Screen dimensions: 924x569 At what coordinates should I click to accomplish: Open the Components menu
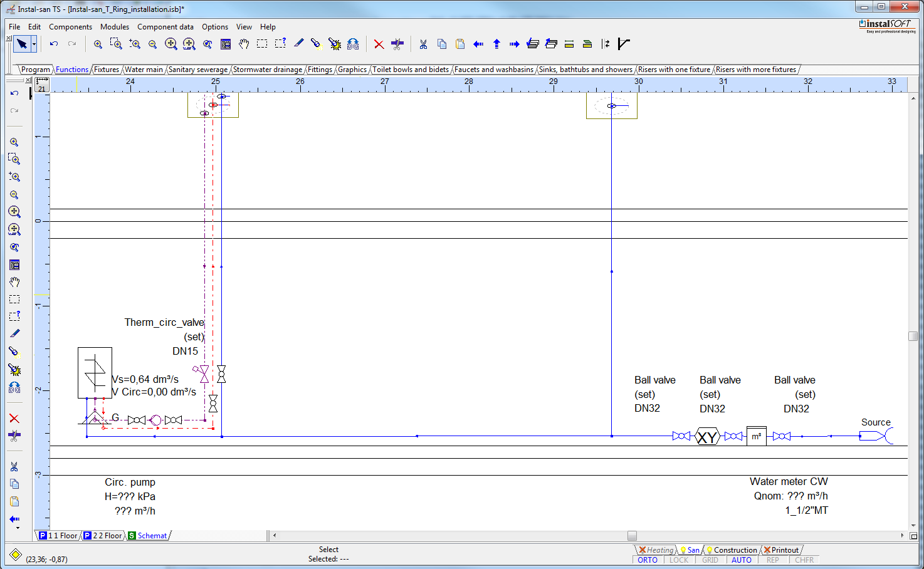click(x=70, y=27)
